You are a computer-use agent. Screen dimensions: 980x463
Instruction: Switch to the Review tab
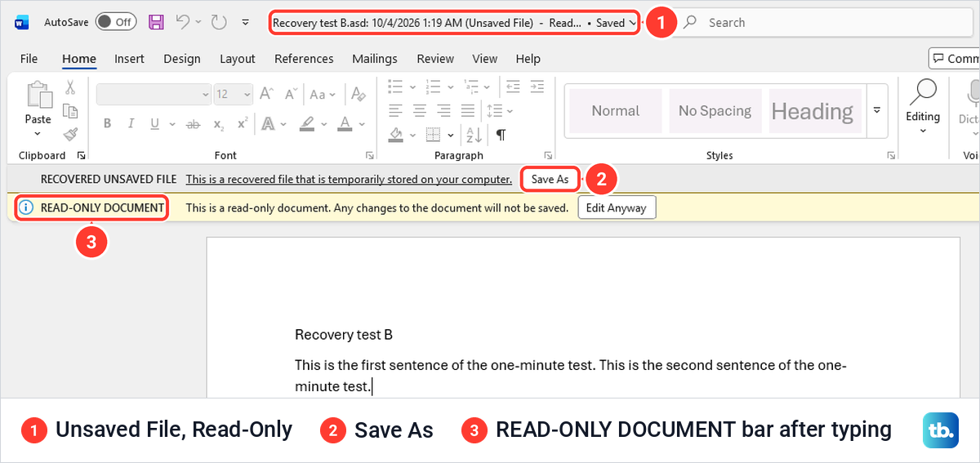[435, 59]
